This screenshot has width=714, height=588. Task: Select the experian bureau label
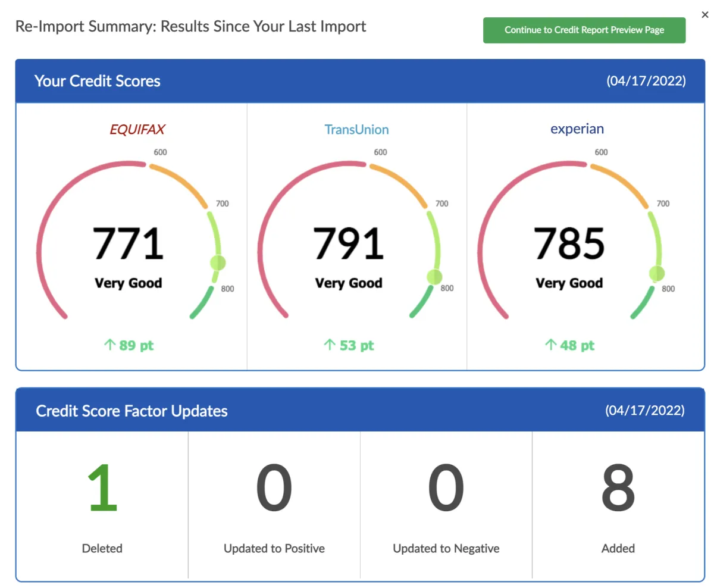pyautogui.click(x=577, y=129)
